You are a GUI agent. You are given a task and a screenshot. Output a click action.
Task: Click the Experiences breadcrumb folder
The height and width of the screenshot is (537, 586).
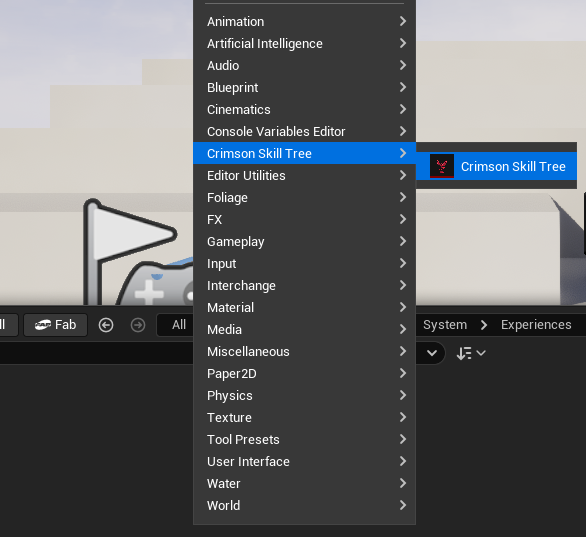(x=536, y=325)
